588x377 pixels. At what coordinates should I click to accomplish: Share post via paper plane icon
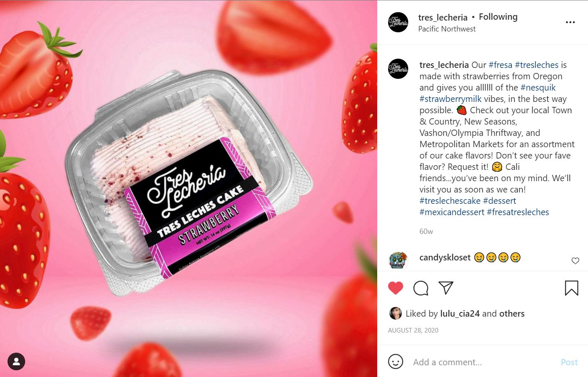click(446, 288)
